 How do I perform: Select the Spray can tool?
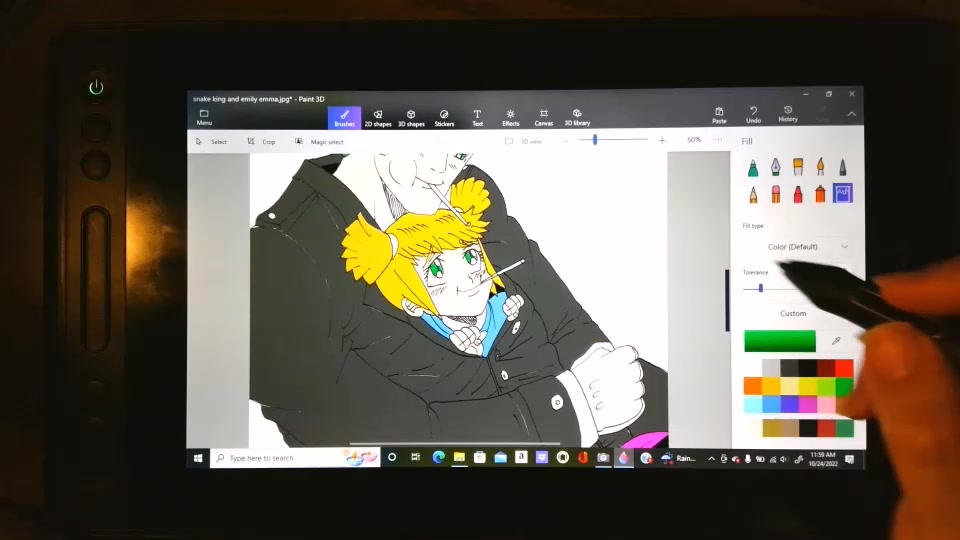(820, 194)
